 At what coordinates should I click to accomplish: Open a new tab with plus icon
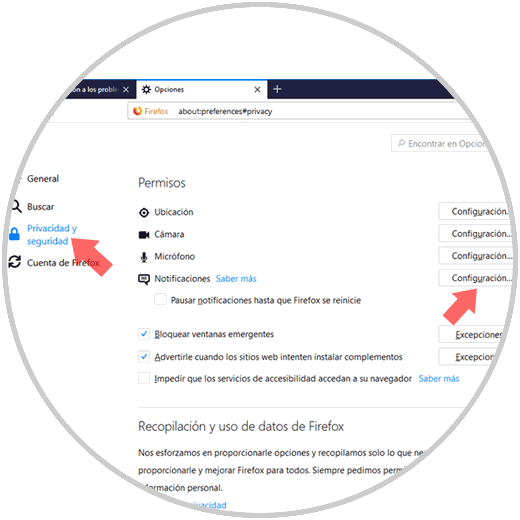point(277,89)
